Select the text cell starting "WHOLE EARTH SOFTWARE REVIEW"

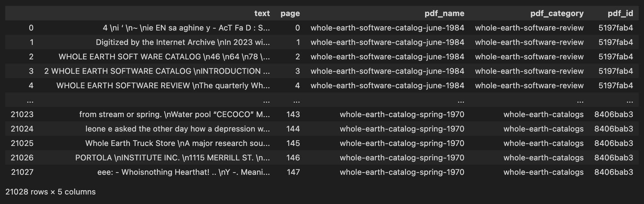click(163, 86)
